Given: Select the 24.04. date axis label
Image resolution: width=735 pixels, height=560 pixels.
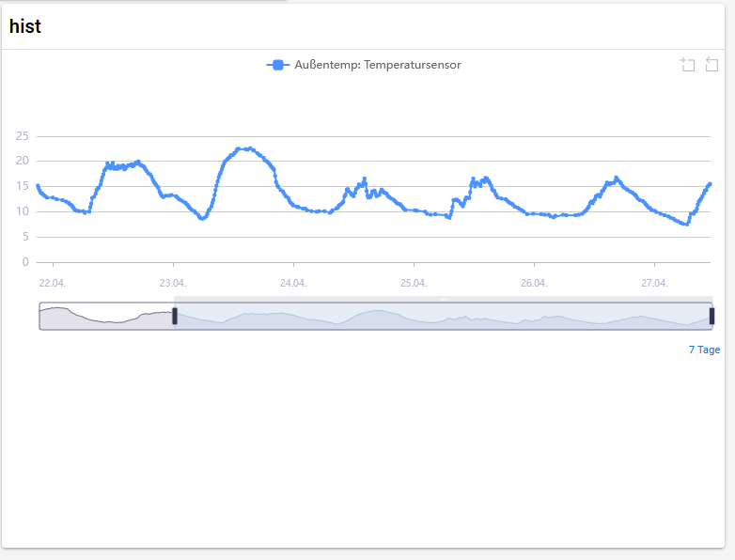Looking at the screenshot, I should pyautogui.click(x=293, y=283).
